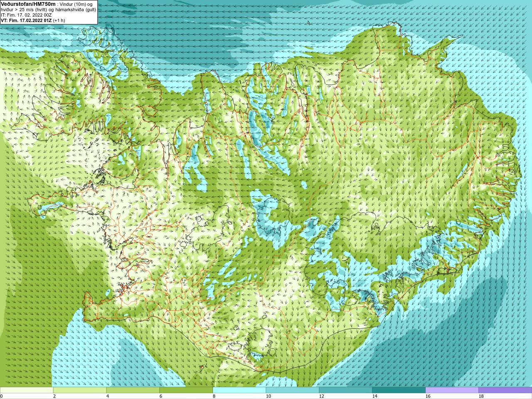This screenshot has height=399, width=532.
Task: Click the legend scale label '4'
Action: pyautogui.click(x=108, y=396)
